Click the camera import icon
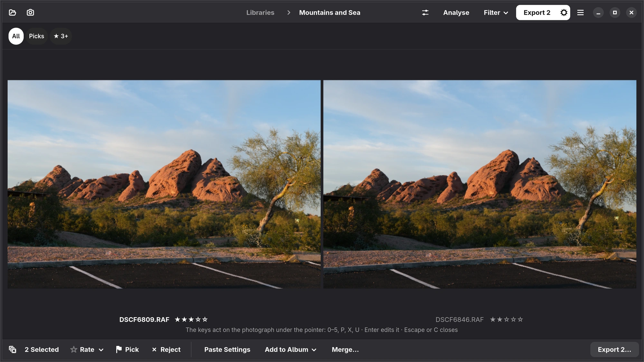 pyautogui.click(x=30, y=13)
